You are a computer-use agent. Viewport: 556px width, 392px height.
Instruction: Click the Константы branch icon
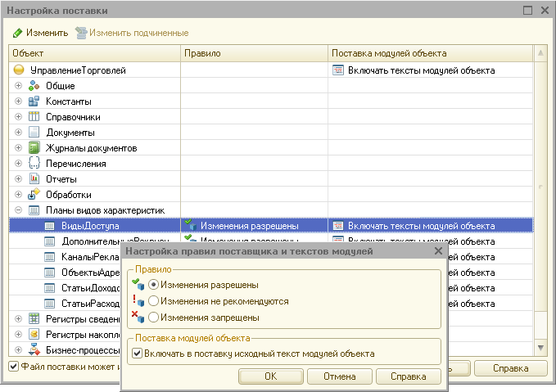point(34,101)
